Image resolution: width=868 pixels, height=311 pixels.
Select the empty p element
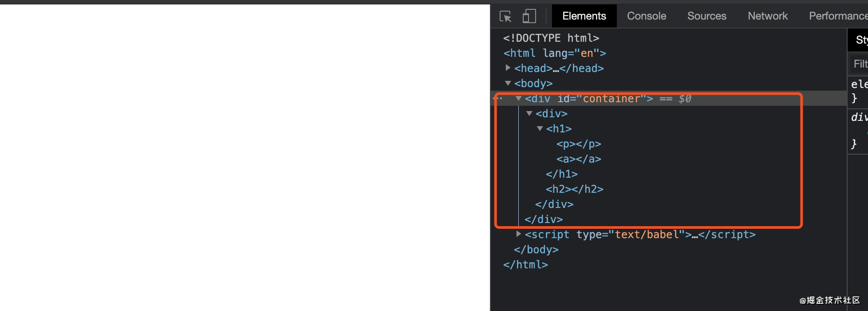click(579, 144)
